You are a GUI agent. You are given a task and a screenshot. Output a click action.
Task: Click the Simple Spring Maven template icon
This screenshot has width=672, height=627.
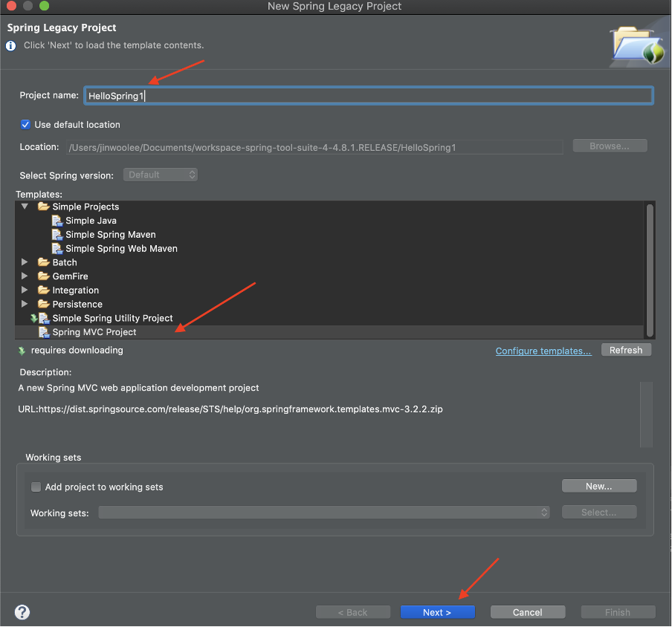click(x=57, y=235)
